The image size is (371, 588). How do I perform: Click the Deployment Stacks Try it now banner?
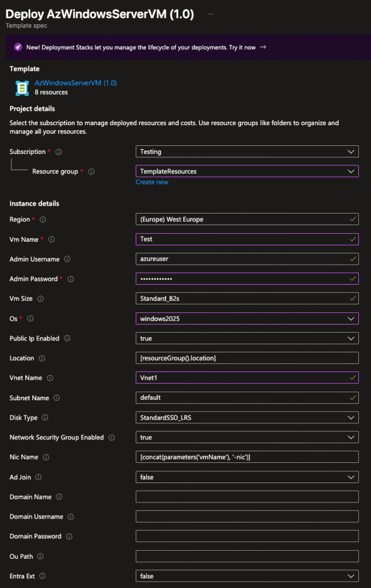coord(188,47)
